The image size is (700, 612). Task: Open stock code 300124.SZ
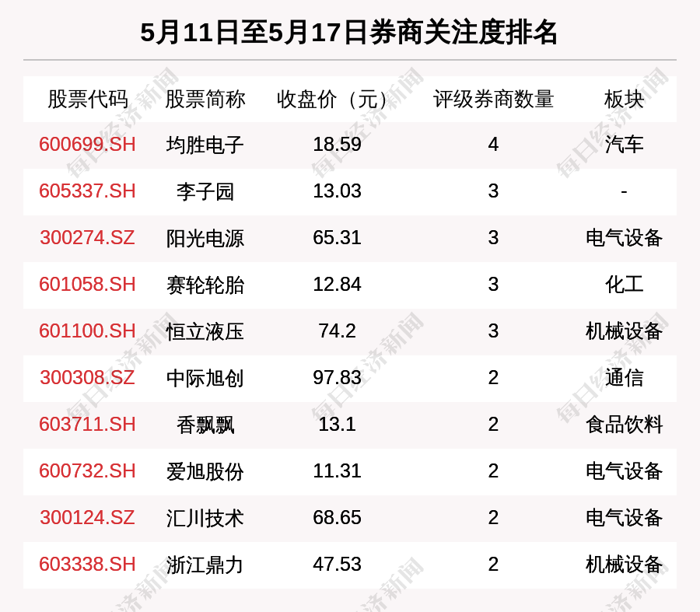pos(87,517)
